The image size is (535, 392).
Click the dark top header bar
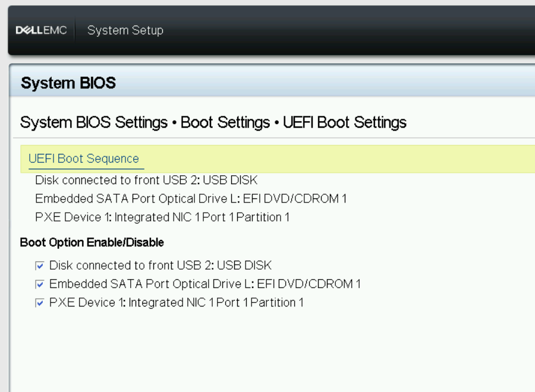point(341,30)
